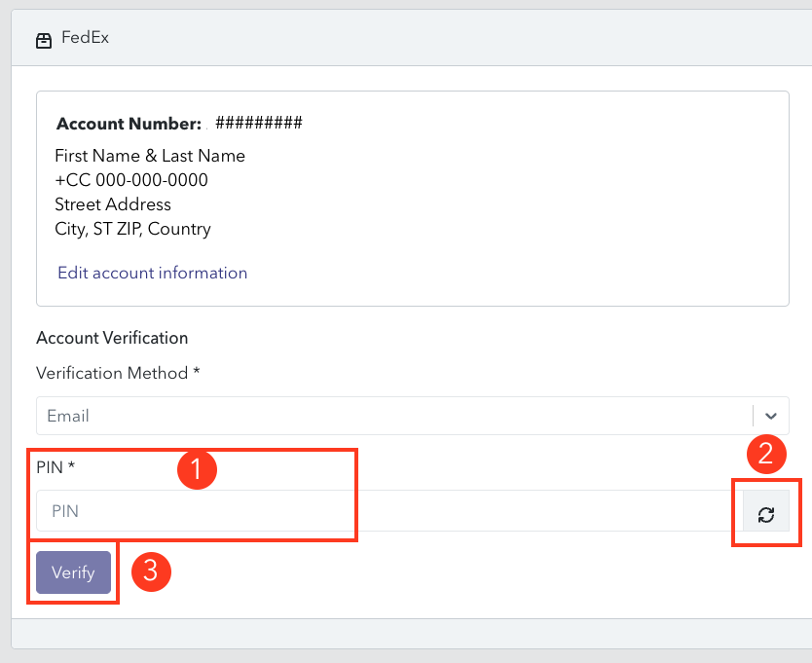The height and width of the screenshot is (663, 812).
Task: Click the FedEx package box icon
Action: pyautogui.click(x=44, y=40)
